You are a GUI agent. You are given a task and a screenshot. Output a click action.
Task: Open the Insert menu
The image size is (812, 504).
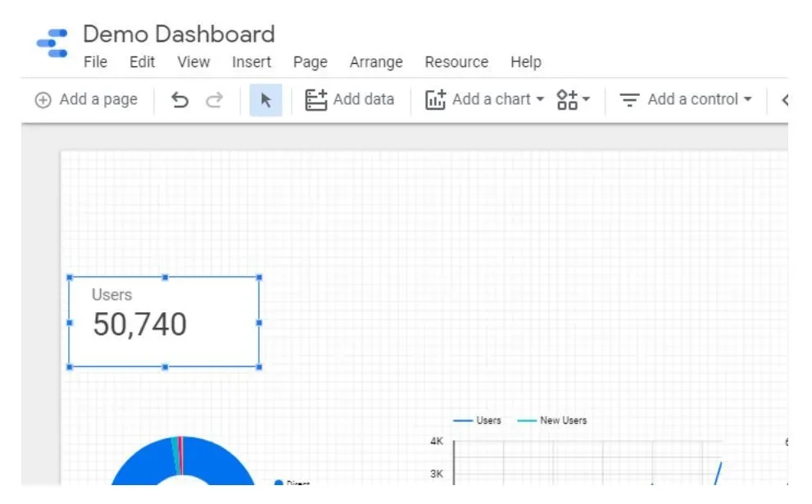tap(252, 62)
